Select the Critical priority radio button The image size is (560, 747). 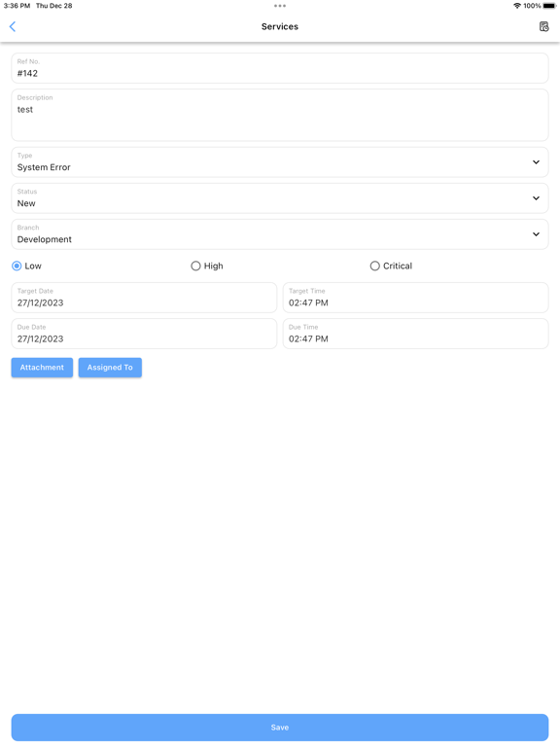pyautogui.click(x=374, y=266)
